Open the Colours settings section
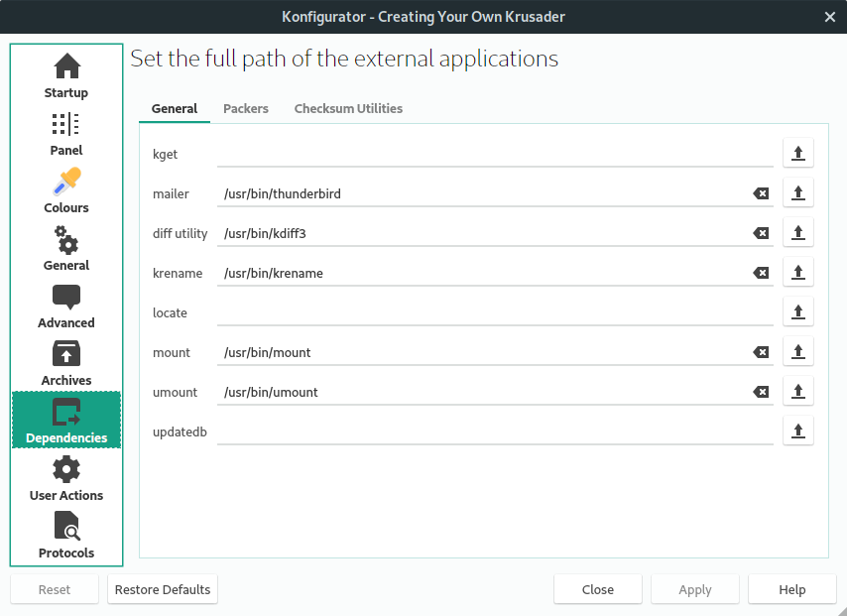847x616 pixels. pyautogui.click(x=66, y=191)
